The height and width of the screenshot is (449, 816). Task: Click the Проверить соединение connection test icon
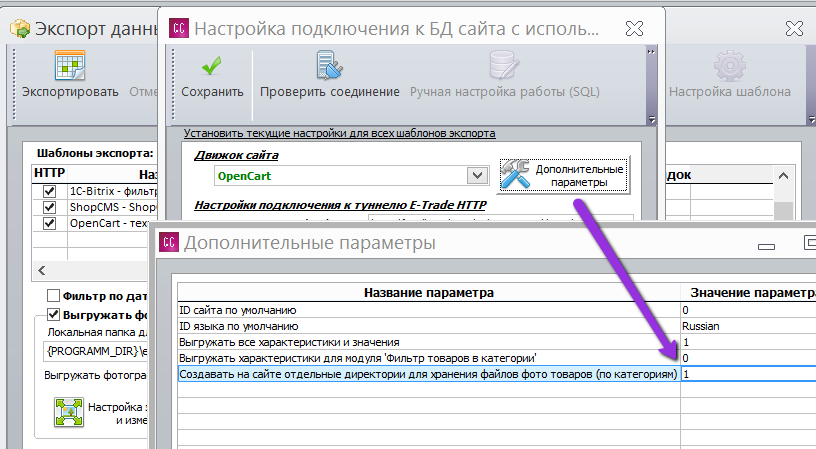pos(329,65)
